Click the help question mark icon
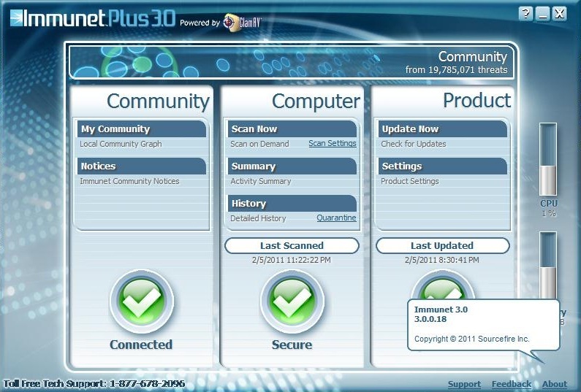Viewport: 581px width, 392px height. [525, 14]
